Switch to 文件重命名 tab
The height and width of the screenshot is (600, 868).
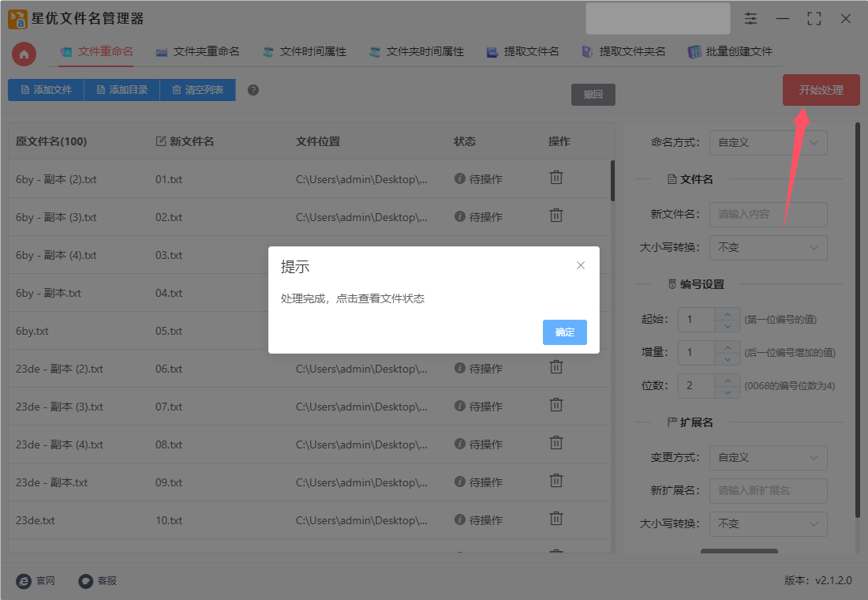point(97,51)
